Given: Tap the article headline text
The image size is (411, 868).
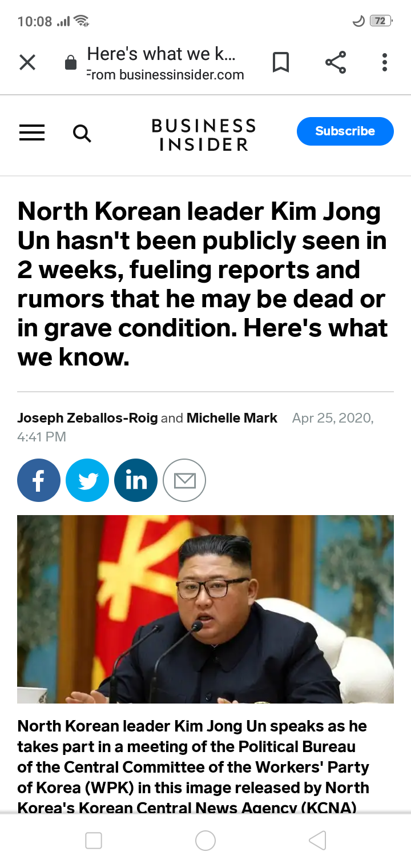Looking at the screenshot, I should pos(203,284).
